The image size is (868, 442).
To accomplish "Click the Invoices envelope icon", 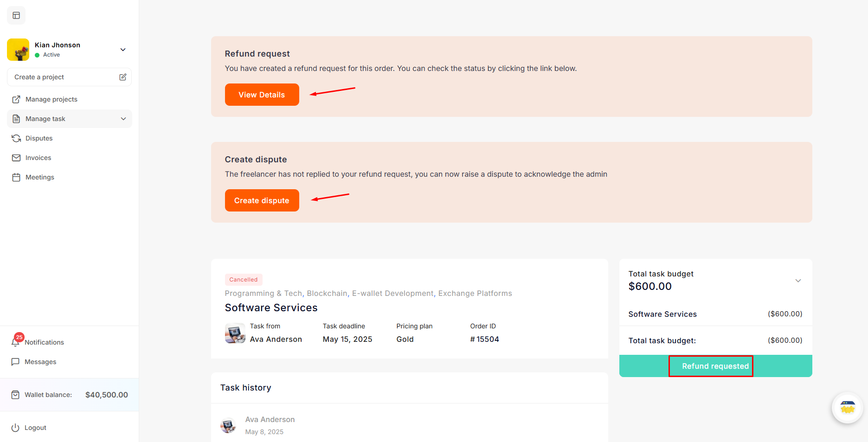I will coord(16,158).
